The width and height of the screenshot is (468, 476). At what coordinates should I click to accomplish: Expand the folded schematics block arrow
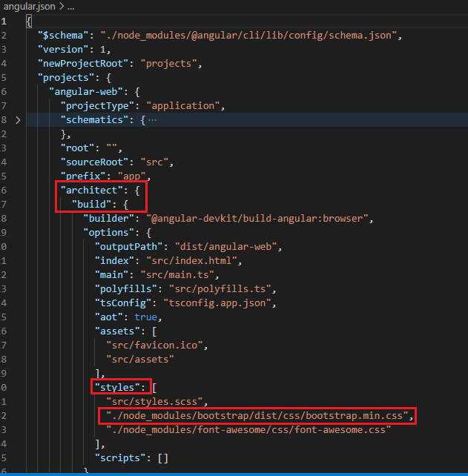click(18, 120)
